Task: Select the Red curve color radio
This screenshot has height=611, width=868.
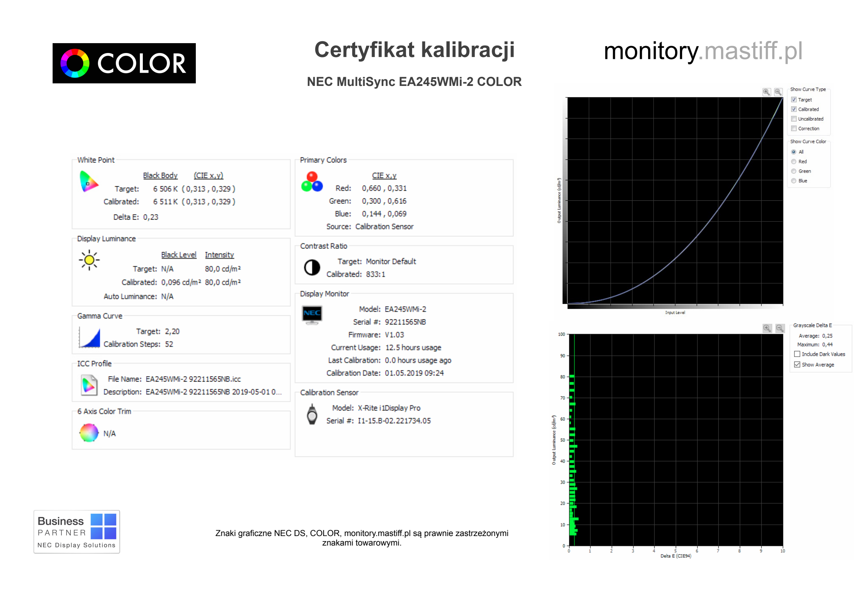Action: 793,162
